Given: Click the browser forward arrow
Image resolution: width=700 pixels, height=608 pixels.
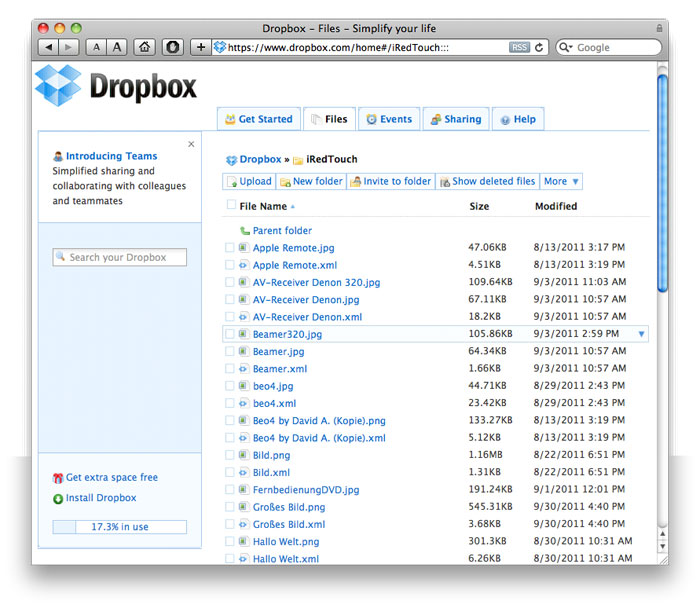Looking at the screenshot, I should 68,47.
